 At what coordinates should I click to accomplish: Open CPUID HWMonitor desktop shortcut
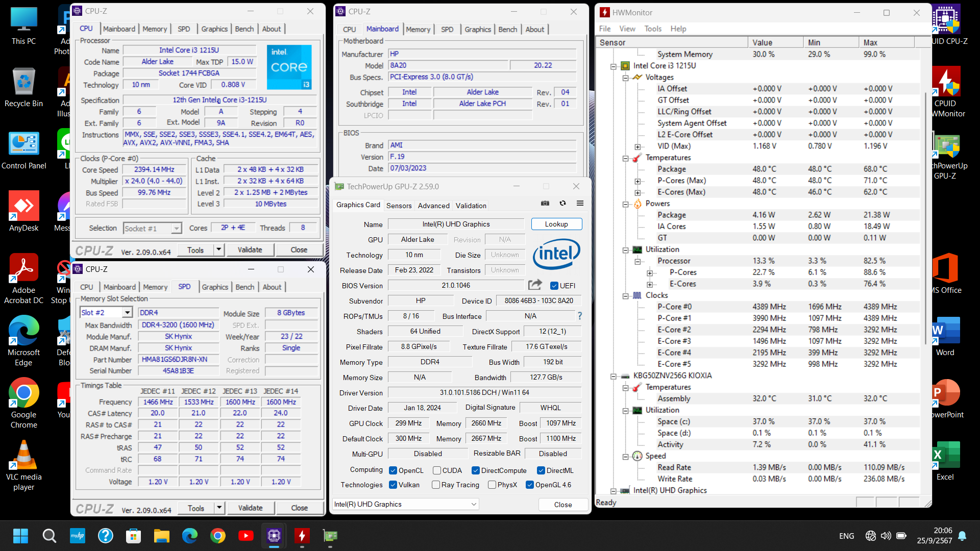tap(947, 92)
